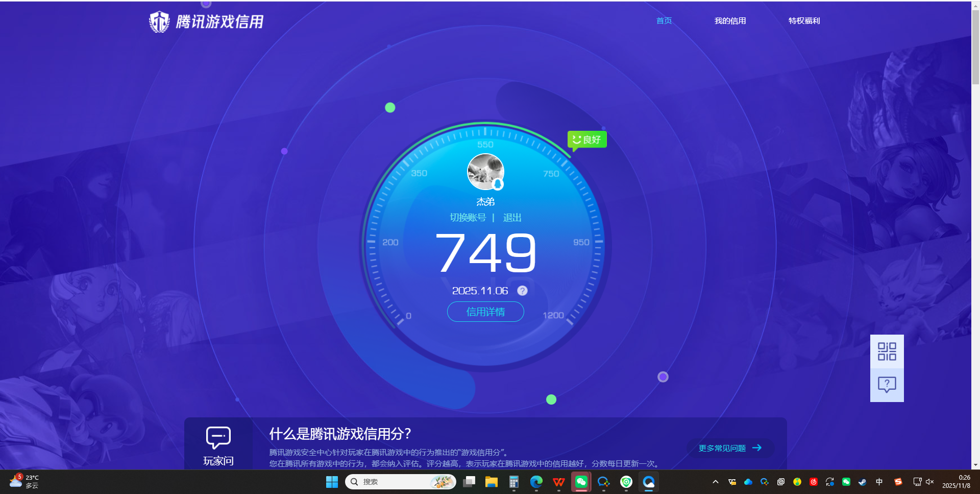Open Steam from the system tray
Image resolution: width=980 pixels, height=494 pixels.
(x=863, y=482)
